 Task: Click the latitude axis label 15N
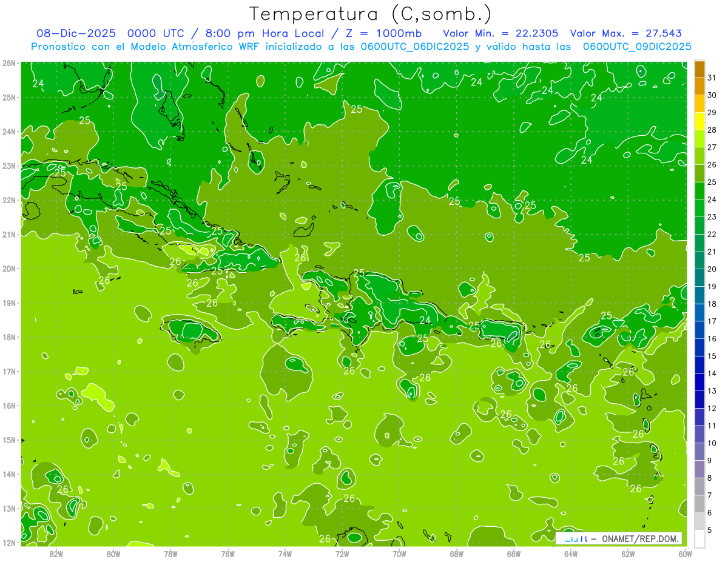tap(9, 440)
